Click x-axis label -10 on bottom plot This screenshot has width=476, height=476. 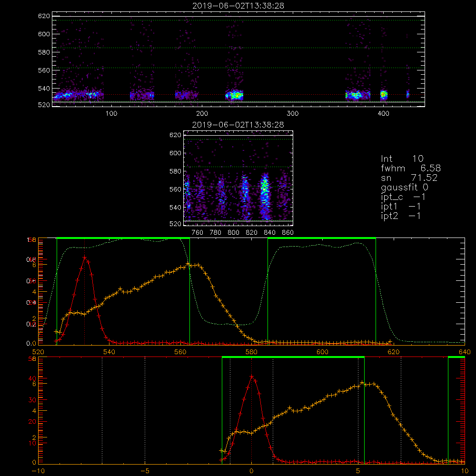pyautogui.click(x=38, y=471)
